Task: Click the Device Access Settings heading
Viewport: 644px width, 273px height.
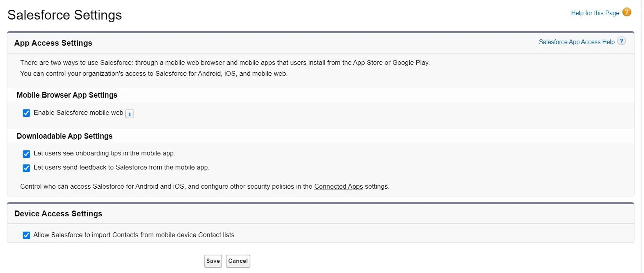Action: (x=58, y=214)
